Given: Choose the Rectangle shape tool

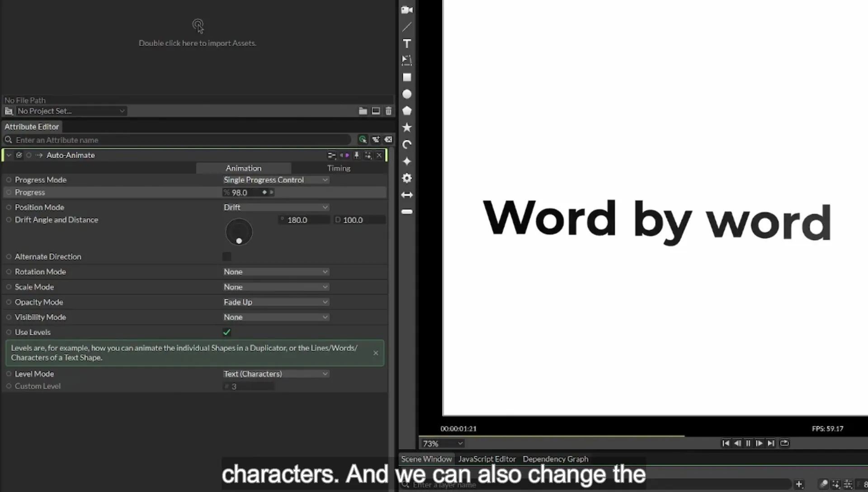Looking at the screenshot, I should pos(407,77).
